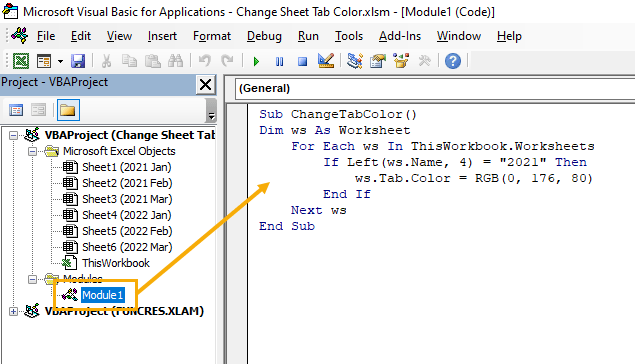The height and width of the screenshot is (364, 635).
Task: Select Sheet4 (2022 Jan) in project tree
Action: pyautogui.click(x=126, y=215)
